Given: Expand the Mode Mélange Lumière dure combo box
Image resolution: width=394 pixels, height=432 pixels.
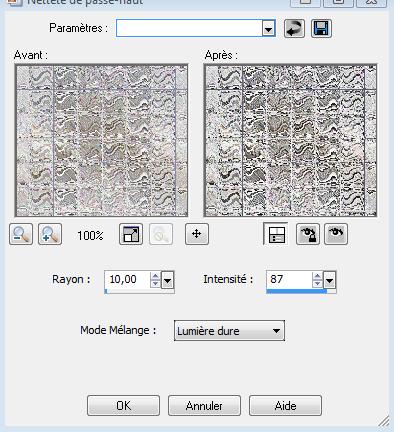Looking at the screenshot, I should pos(229,331).
